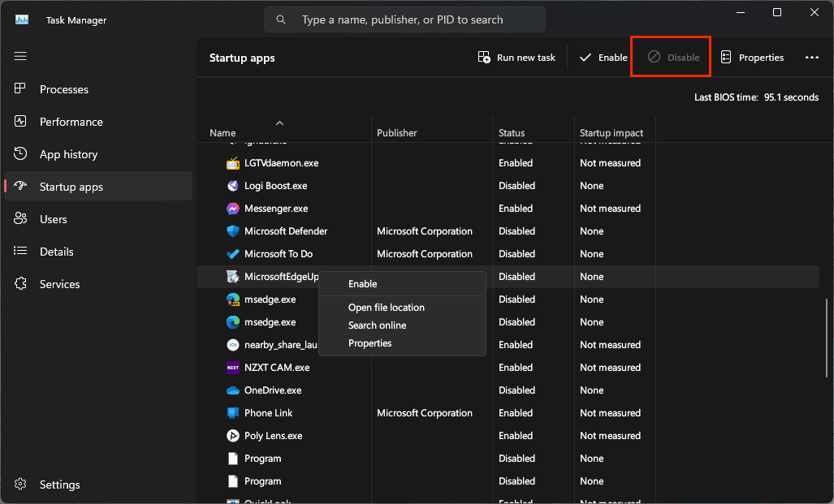This screenshot has width=834, height=504.
Task: Click the Disable toolbar button
Action: pos(673,58)
